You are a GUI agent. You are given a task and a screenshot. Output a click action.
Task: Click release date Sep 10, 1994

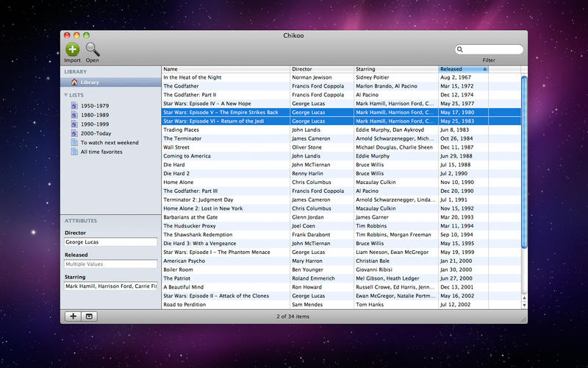point(456,235)
